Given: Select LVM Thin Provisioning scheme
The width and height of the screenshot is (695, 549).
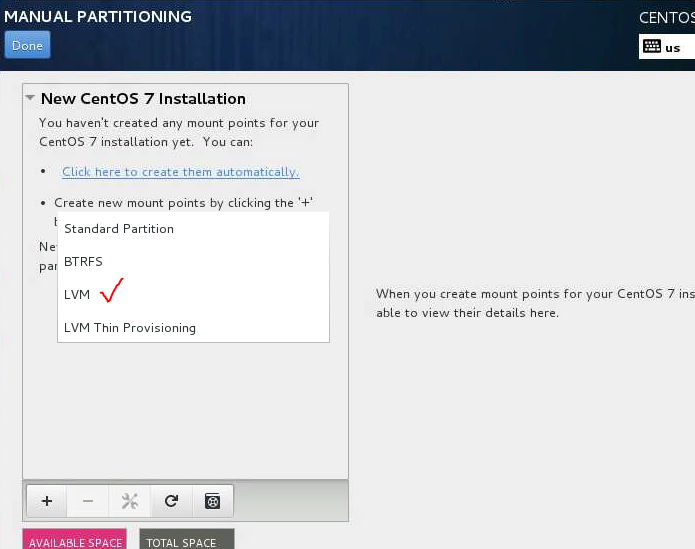Looking at the screenshot, I should point(130,328).
